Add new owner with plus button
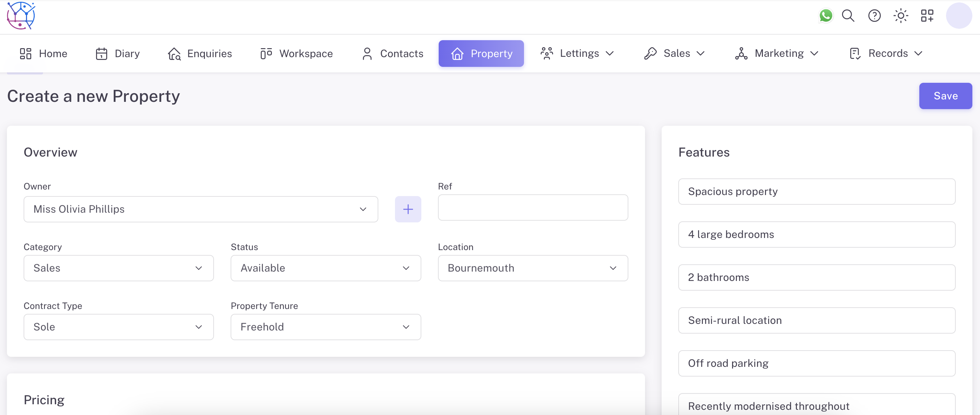This screenshot has height=415, width=980. pyautogui.click(x=408, y=209)
